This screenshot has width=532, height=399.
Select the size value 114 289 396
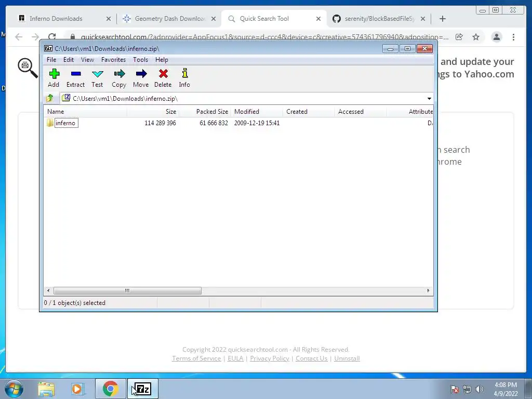(x=160, y=123)
